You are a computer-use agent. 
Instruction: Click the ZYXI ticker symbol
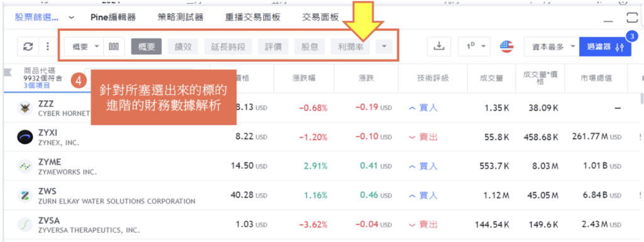pyautogui.click(x=47, y=133)
